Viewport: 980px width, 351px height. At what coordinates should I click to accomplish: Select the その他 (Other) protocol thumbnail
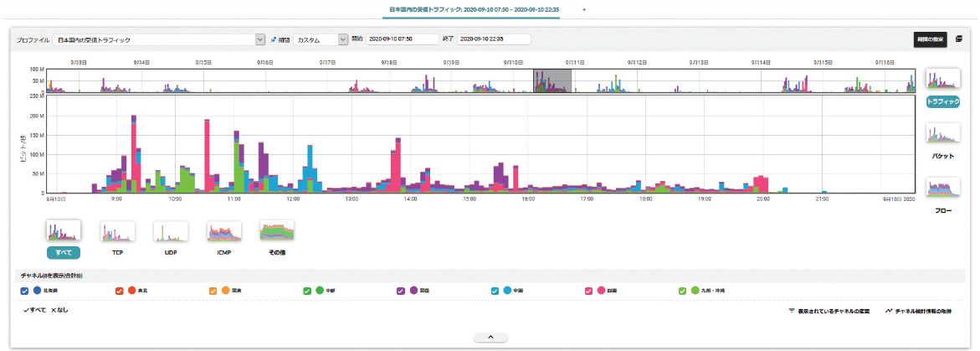277,231
